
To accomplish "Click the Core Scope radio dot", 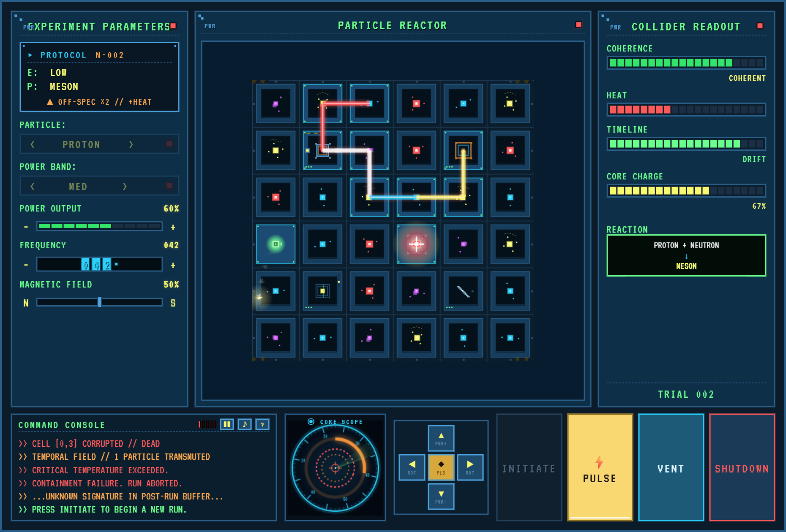I will [311, 421].
